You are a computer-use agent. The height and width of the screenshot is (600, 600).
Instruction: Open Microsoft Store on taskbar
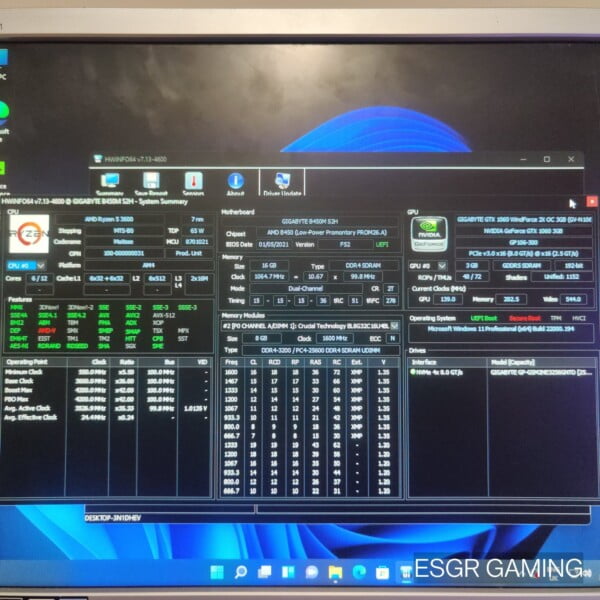382,572
